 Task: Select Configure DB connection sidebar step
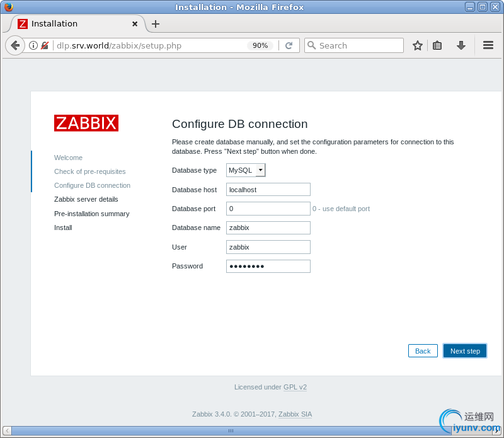92,185
